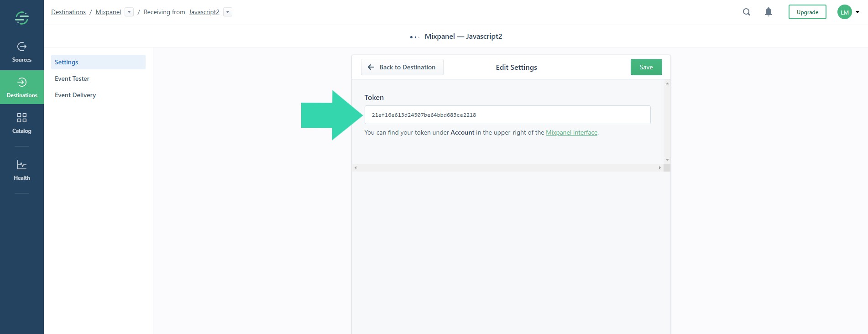This screenshot has height=334, width=868.
Task: Click the Upgrade button
Action: 807,12
